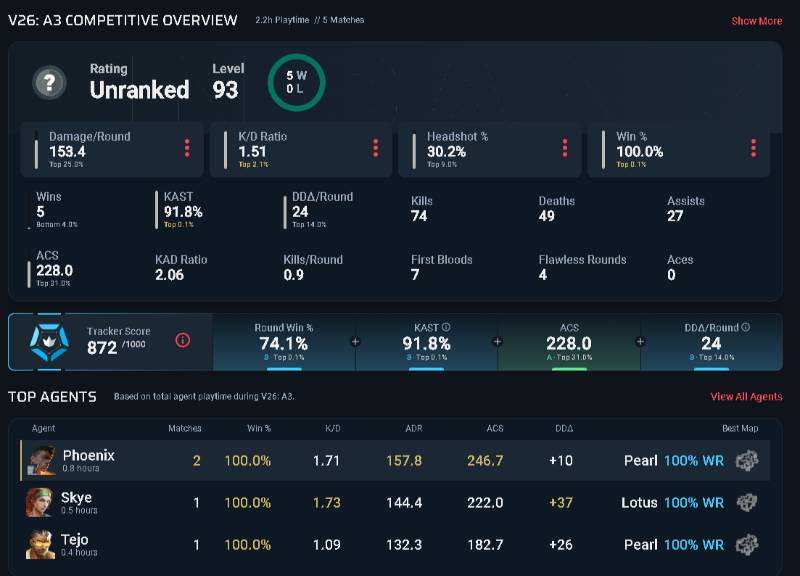Click the Headshot % 30.2% value
The width and height of the screenshot is (800, 576).
[x=446, y=152]
